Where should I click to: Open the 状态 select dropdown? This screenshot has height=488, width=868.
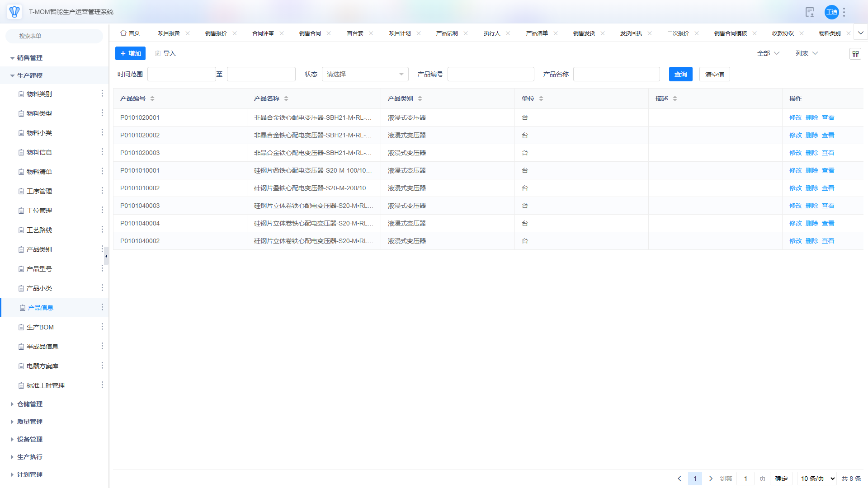[365, 74]
